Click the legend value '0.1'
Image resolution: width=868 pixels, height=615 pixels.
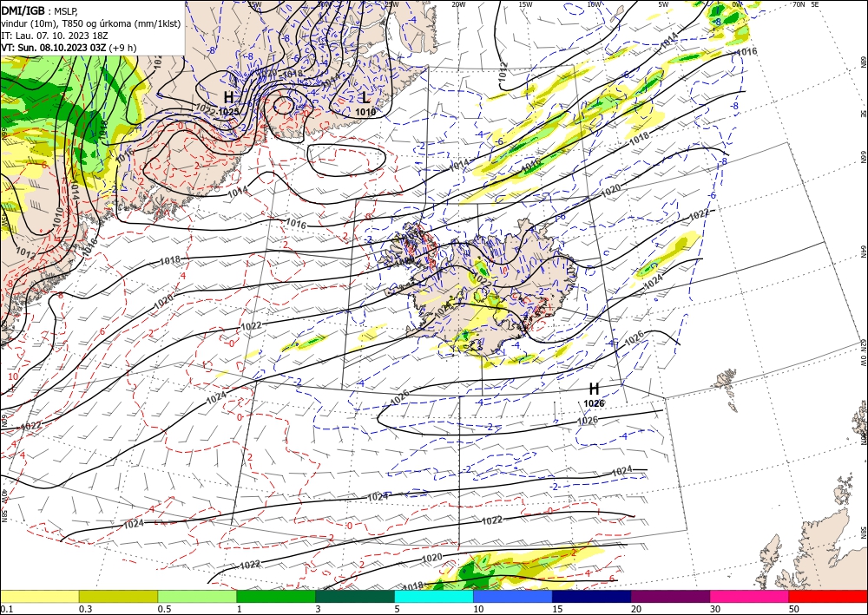[x=5, y=609]
